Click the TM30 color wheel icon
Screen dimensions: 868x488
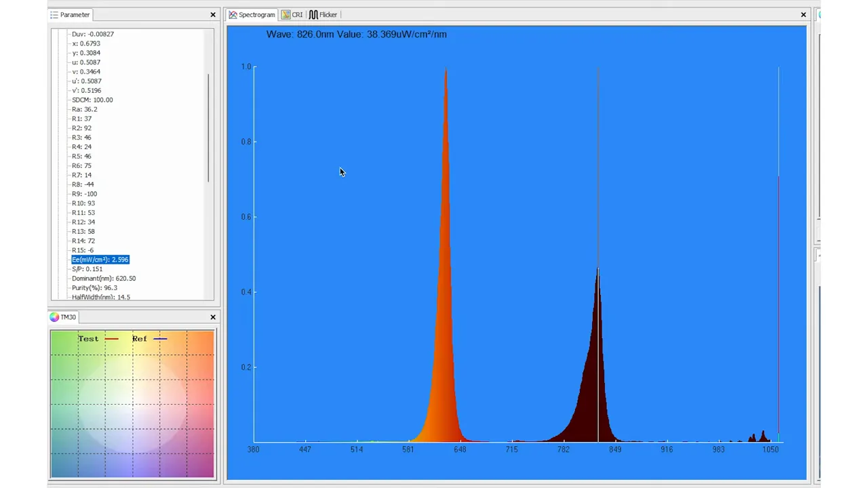(54, 317)
